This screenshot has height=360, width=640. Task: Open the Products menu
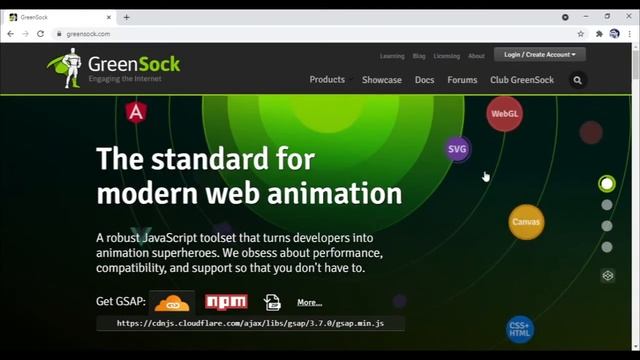327,80
